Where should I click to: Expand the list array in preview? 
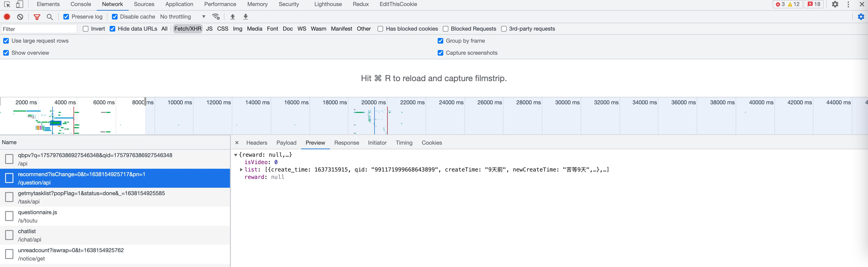[241, 169]
